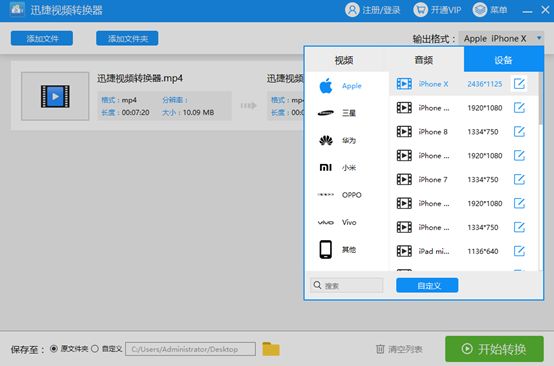554x366 pixels.
Task: Click film icon of iPad mini row
Action: tap(404, 251)
